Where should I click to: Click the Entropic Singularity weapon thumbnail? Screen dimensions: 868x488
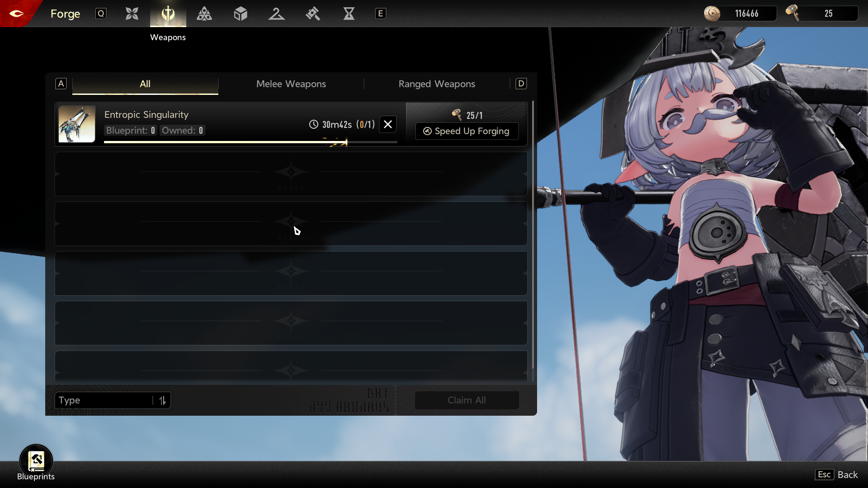(77, 124)
